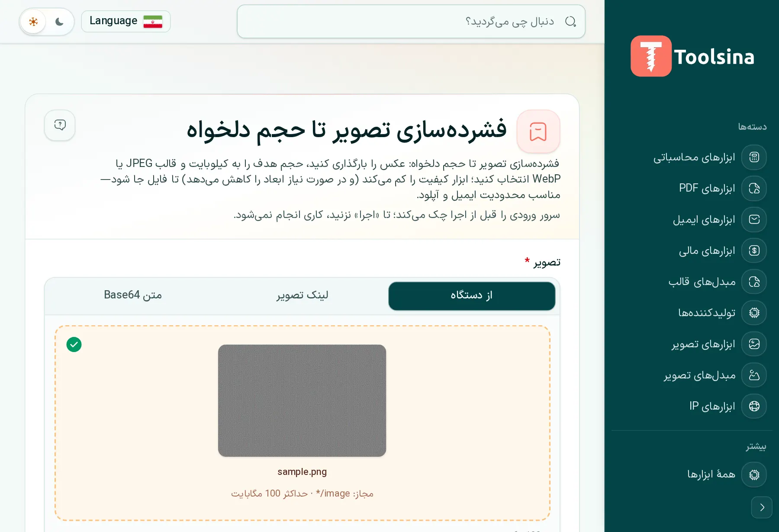Image resolution: width=779 pixels, height=532 pixels.
Task: Click the 'تصویر' field label
Action: [547, 262]
